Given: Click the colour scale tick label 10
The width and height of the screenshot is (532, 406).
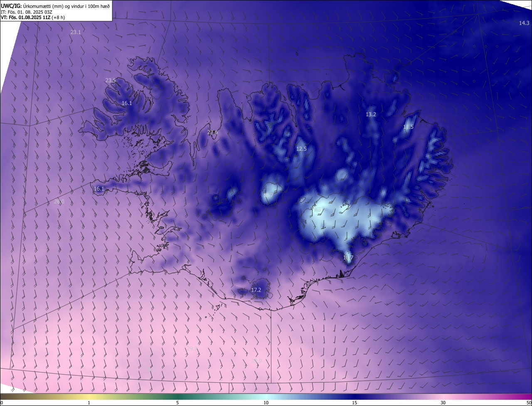Looking at the screenshot, I should click(x=266, y=403).
